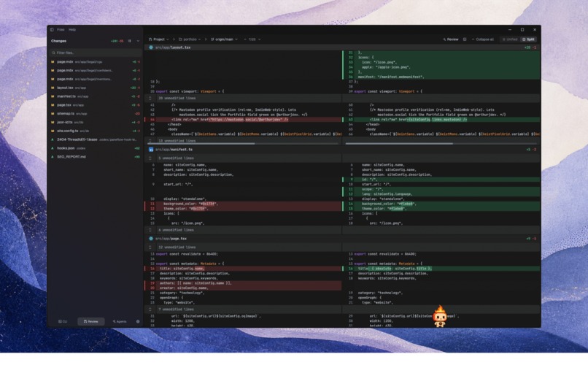This screenshot has height=392, width=588.
Task: Open SEO_REPORT.md in the Changes list
Action: (96, 157)
